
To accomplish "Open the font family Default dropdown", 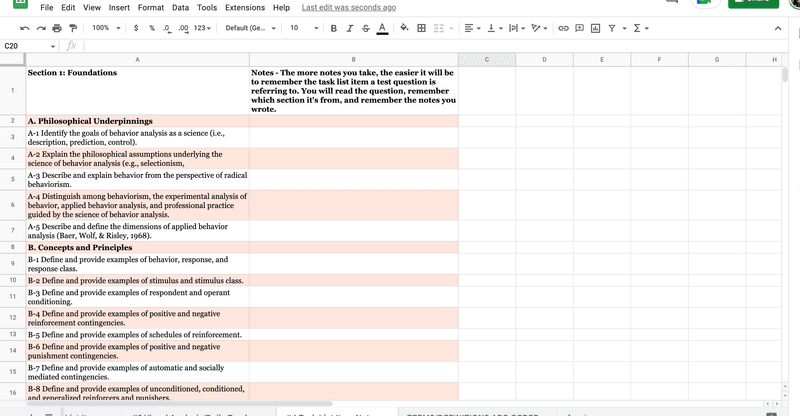I will coord(251,28).
